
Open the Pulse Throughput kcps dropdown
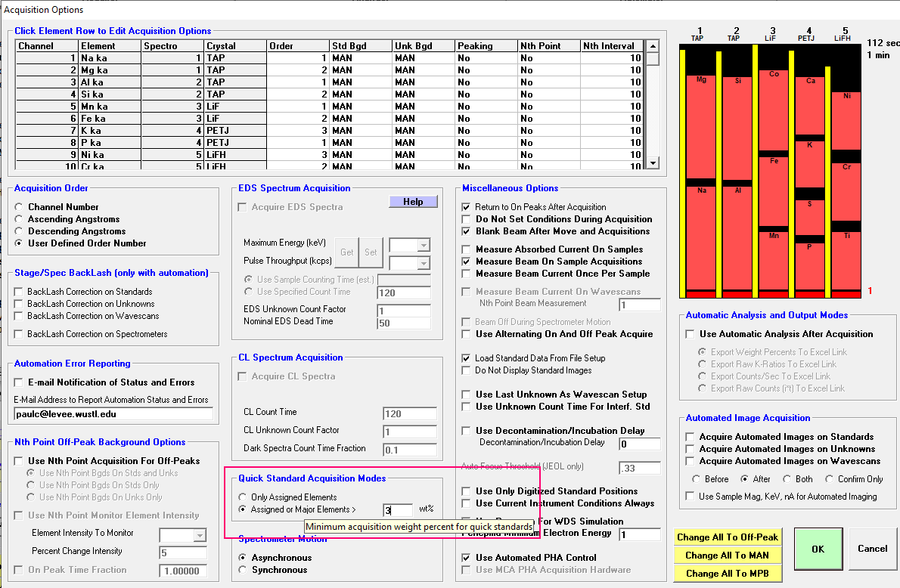[423, 262]
